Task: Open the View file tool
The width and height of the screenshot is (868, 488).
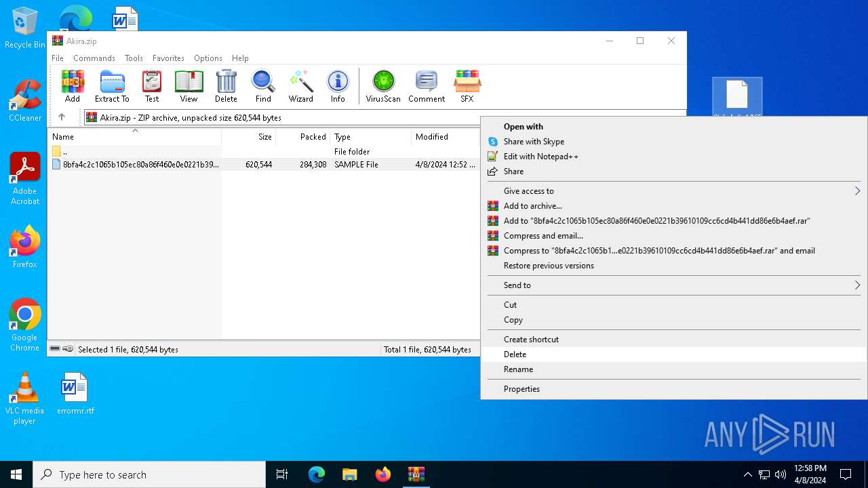Action: pyautogui.click(x=189, y=86)
